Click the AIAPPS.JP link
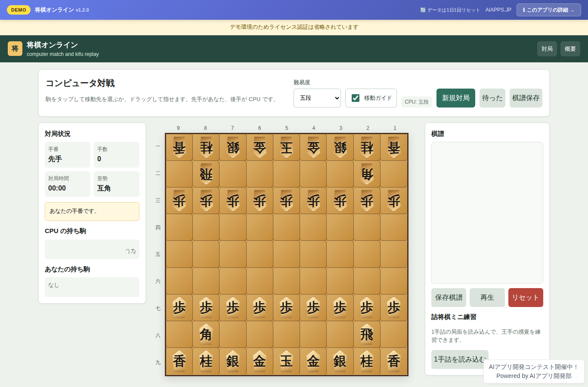The width and height of the screenshot is (588, 387). click(498, 10)
